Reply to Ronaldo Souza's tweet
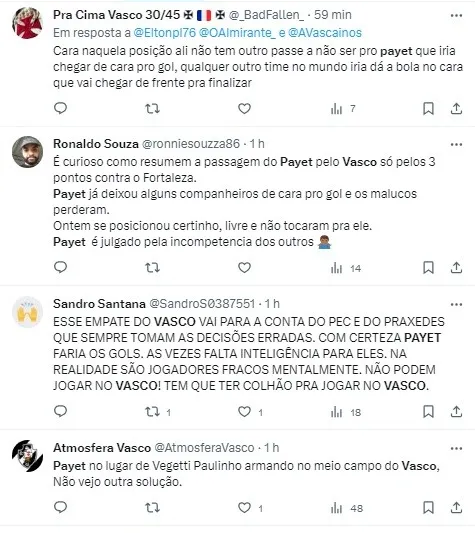Image resolution: width=475 pixels, height=533 pixels. click(61, 268)
